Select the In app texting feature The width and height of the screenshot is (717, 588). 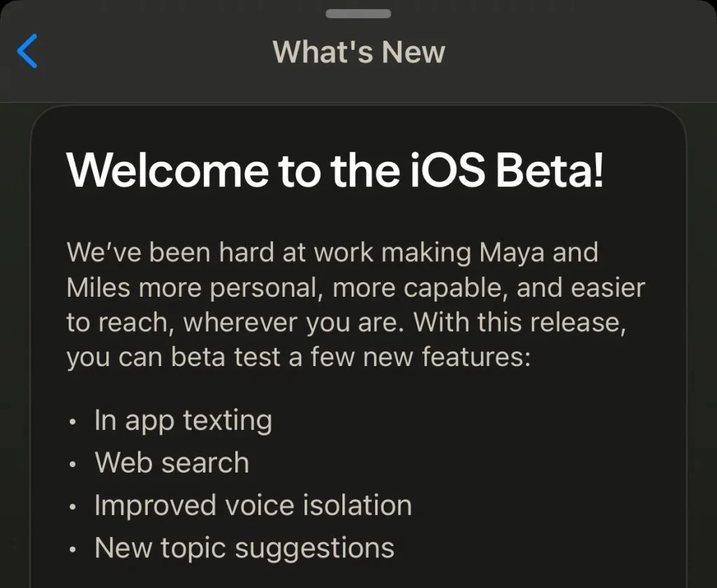click(183, 421)
